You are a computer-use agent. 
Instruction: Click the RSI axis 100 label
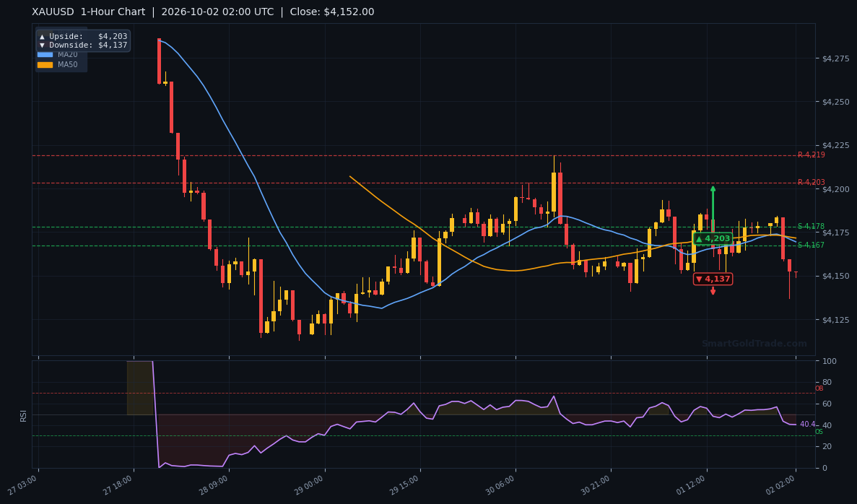coord(829,361)
